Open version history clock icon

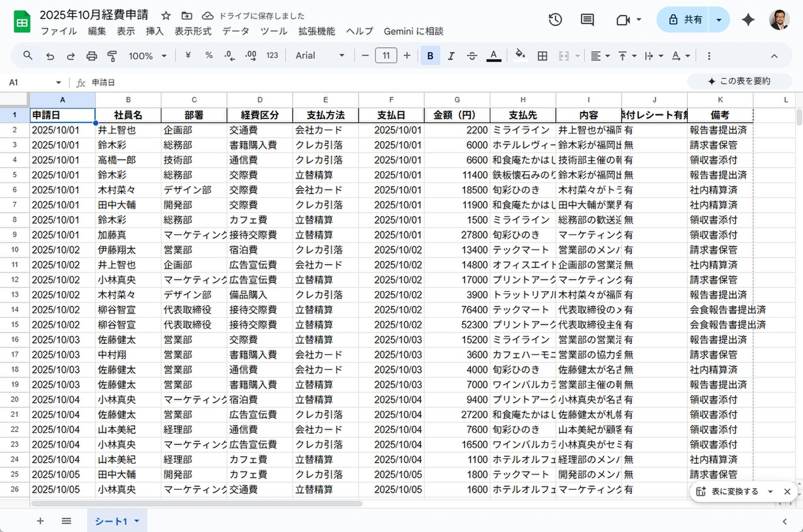555,20
